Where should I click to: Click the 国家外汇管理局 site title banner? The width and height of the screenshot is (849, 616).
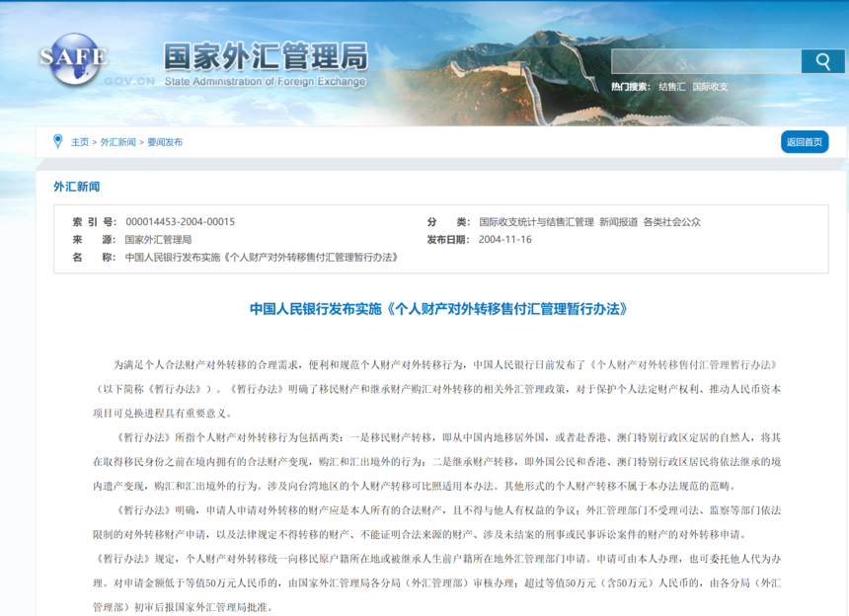tap(266, 57)
